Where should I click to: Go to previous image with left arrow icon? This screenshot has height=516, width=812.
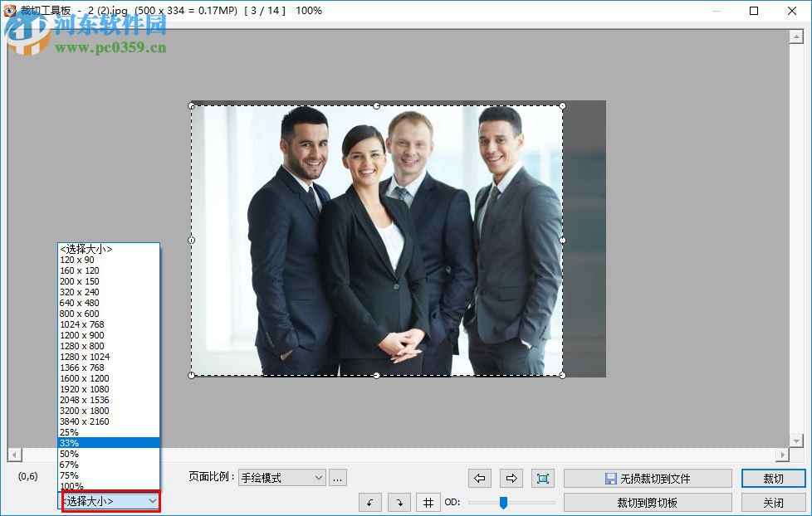point(479,478)
